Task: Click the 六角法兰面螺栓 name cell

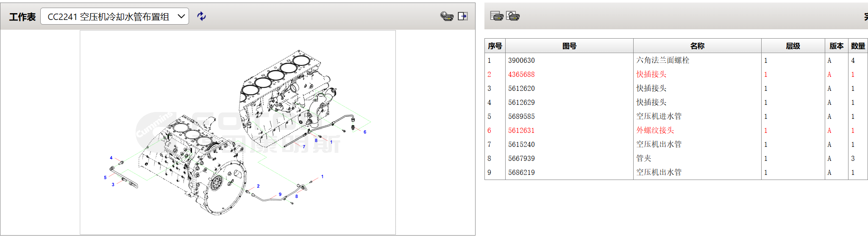Action: 663,60
